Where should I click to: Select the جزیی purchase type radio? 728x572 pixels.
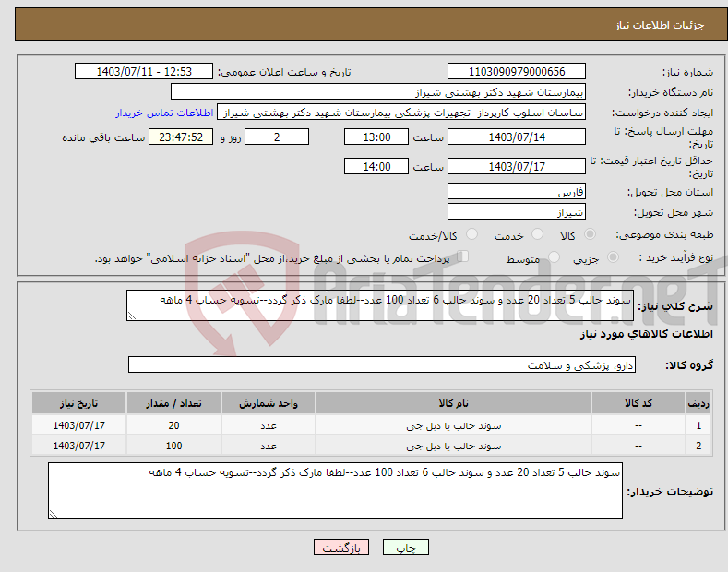pyautogui.click(x=613, y=256)
